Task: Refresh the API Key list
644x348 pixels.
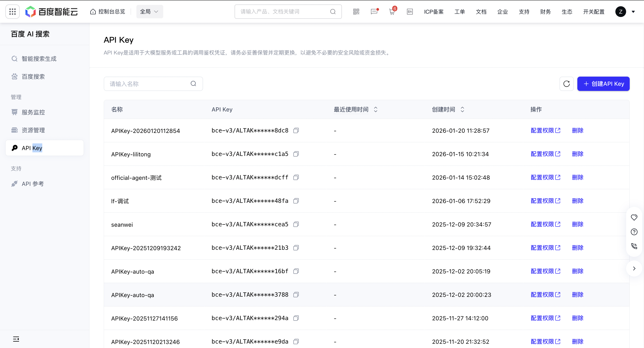Action: click(x=566, y=84)
